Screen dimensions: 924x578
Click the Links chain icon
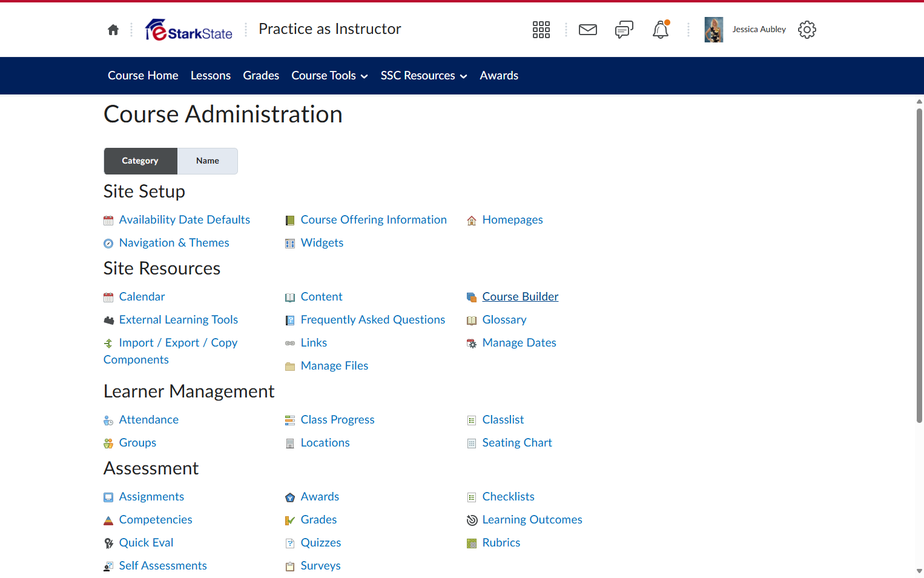290,344
